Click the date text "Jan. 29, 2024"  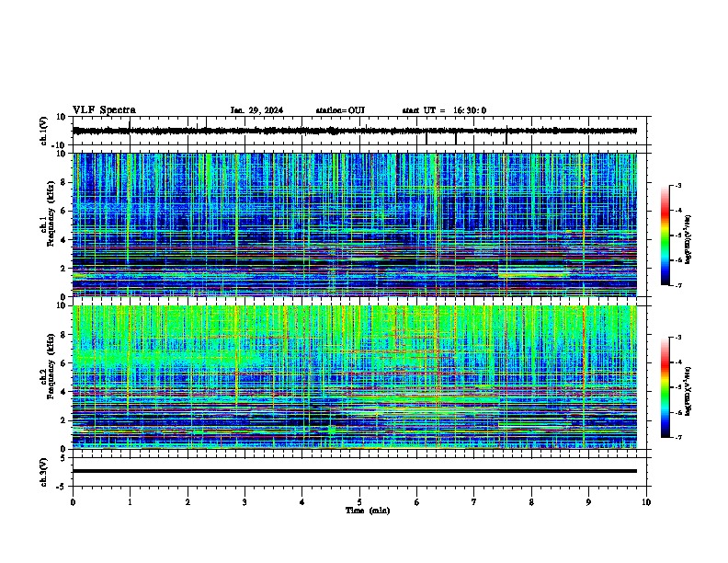[x=256, y=110]
